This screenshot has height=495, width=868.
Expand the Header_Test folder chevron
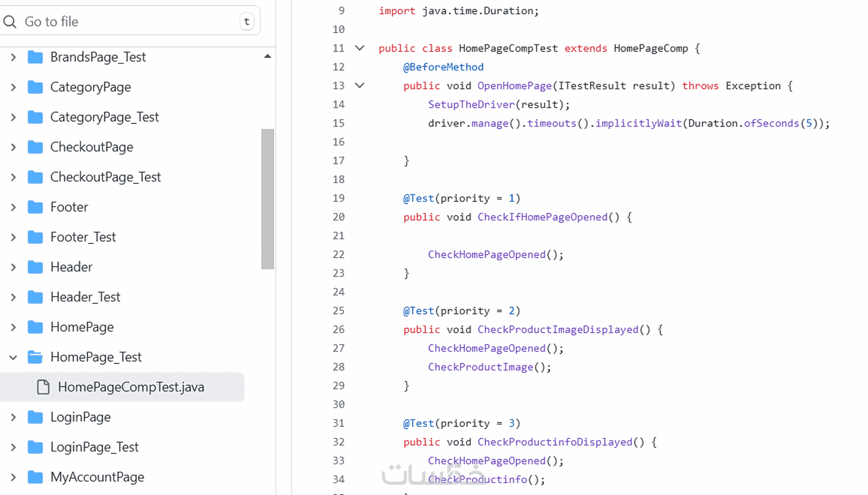(13, 297)
